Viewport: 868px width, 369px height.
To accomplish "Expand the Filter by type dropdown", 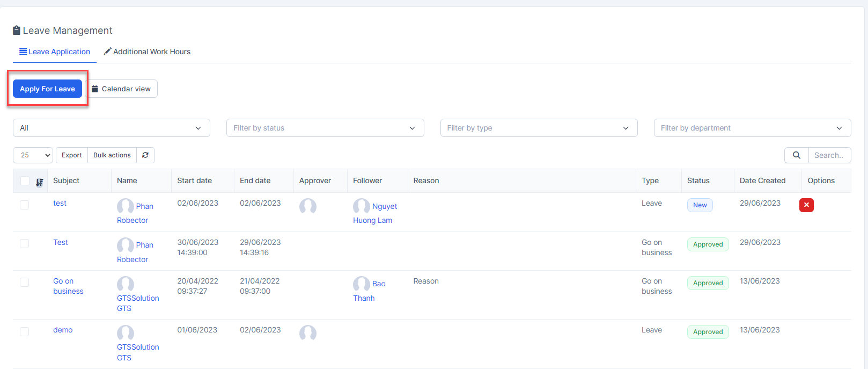I will click(539, 128).
